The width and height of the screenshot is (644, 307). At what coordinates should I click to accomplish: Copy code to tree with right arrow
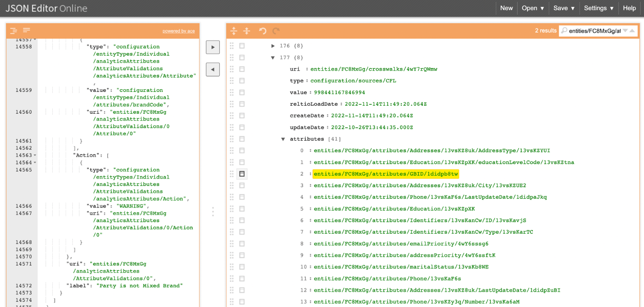pos(213,47)
